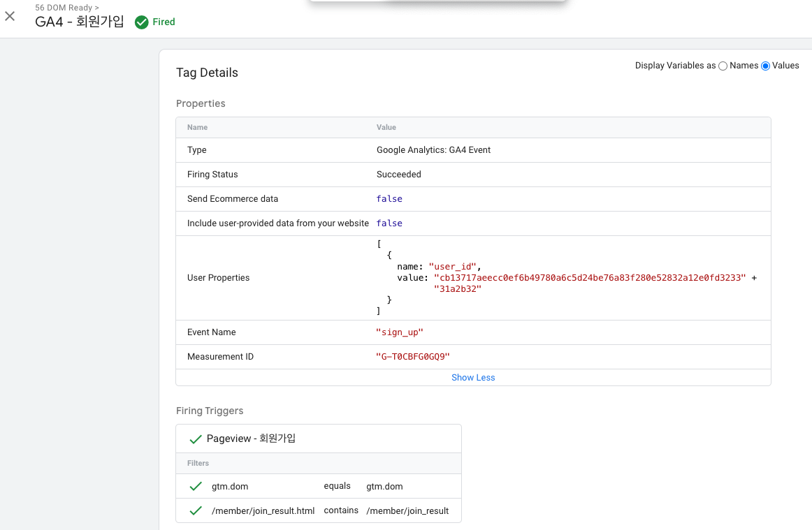Close the GA4 tag detail panel
Image resolution: width=812 pixels, height=530 pixels.
click(x=10, y=16)
